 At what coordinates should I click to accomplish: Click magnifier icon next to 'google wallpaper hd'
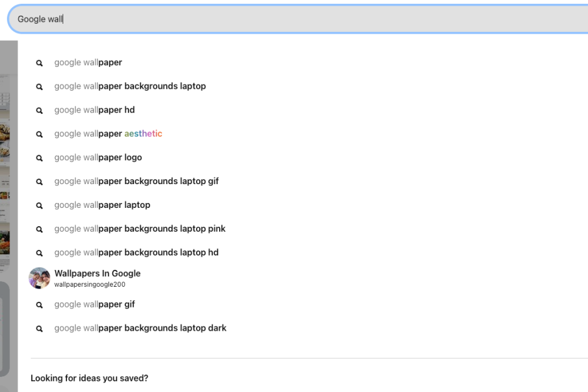coord(39,111)
